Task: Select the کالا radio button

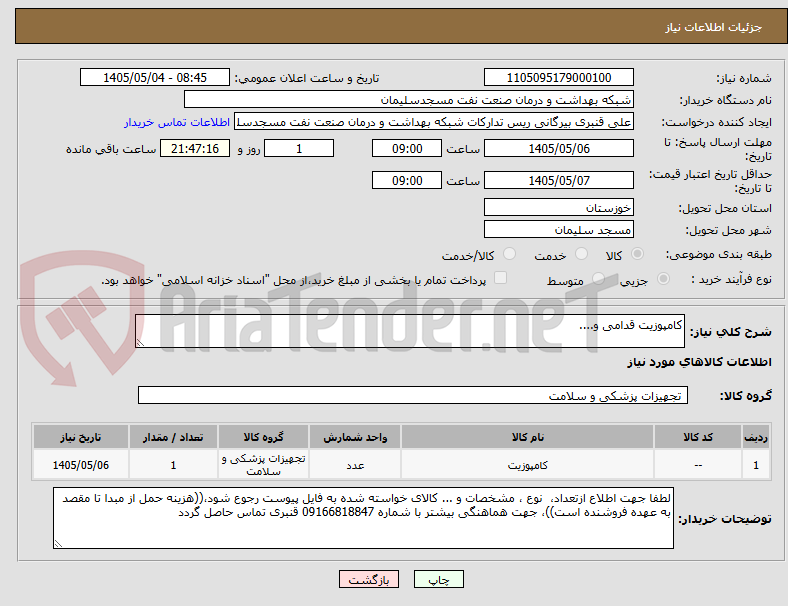Action: tap(637, 254)
